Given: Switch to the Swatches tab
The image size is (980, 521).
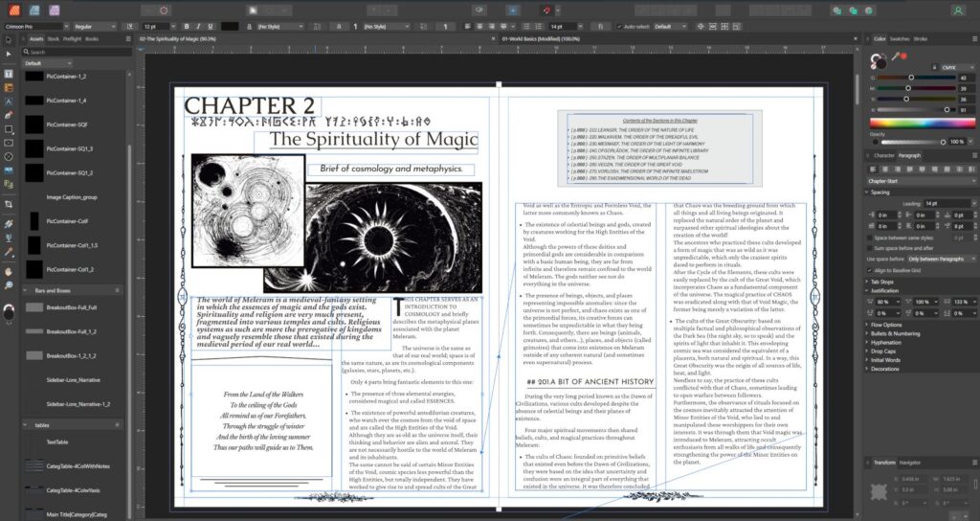Looking at the screenshot, I should tap(900, 38).
